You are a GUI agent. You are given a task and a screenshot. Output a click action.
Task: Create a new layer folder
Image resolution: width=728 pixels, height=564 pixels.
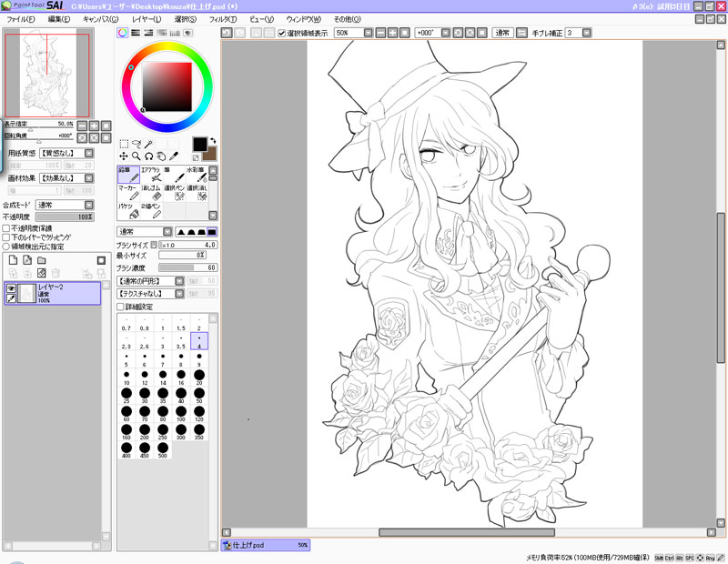coord(42,260)
